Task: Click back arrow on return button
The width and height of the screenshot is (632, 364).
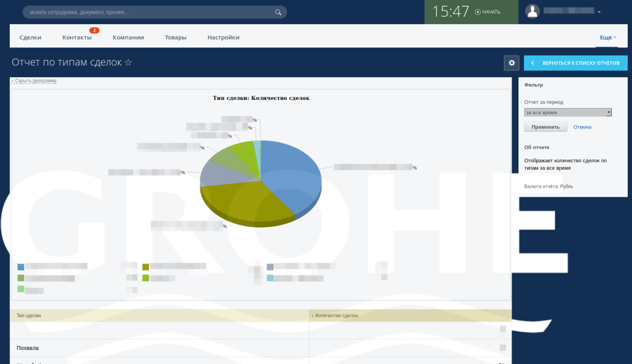Action: coord(533,63)
